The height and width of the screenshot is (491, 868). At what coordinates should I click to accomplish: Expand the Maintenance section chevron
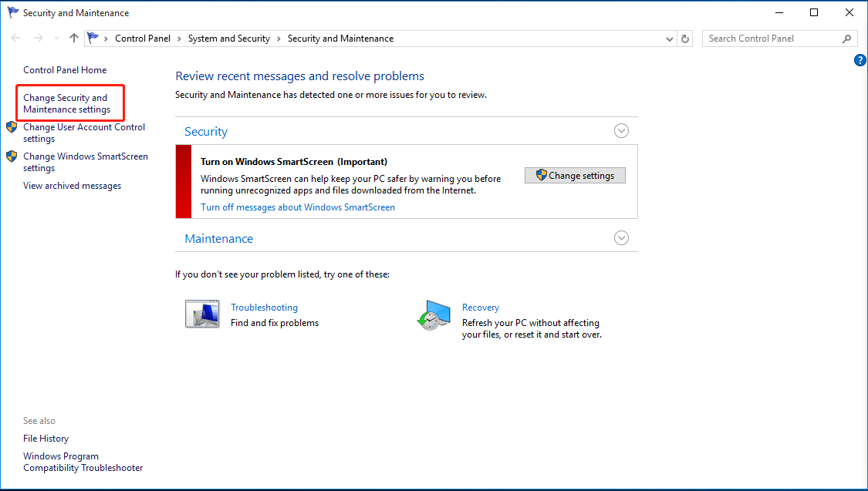point(621,238)
